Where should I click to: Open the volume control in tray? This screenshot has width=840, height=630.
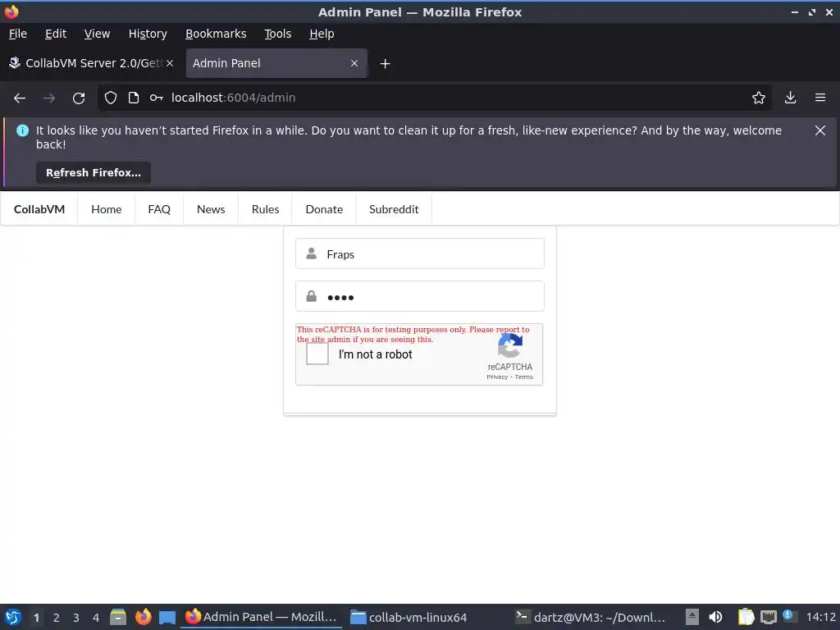[715, 617]
